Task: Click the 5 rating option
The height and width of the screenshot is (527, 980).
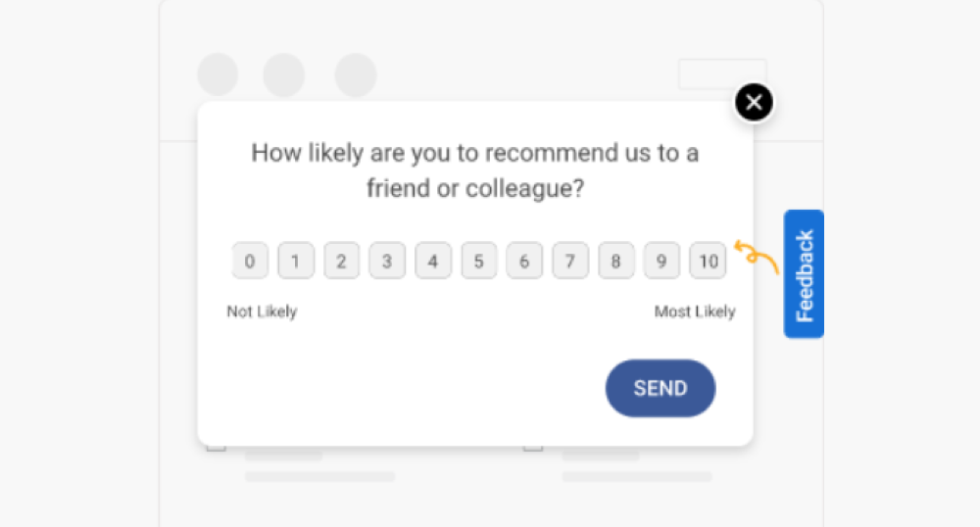Action: (478, 262)
